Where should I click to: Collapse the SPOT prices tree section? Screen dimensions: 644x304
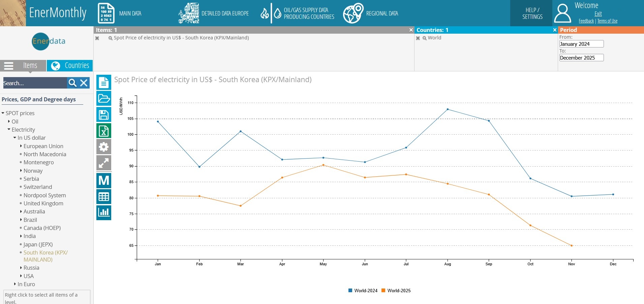pos(3,113)
